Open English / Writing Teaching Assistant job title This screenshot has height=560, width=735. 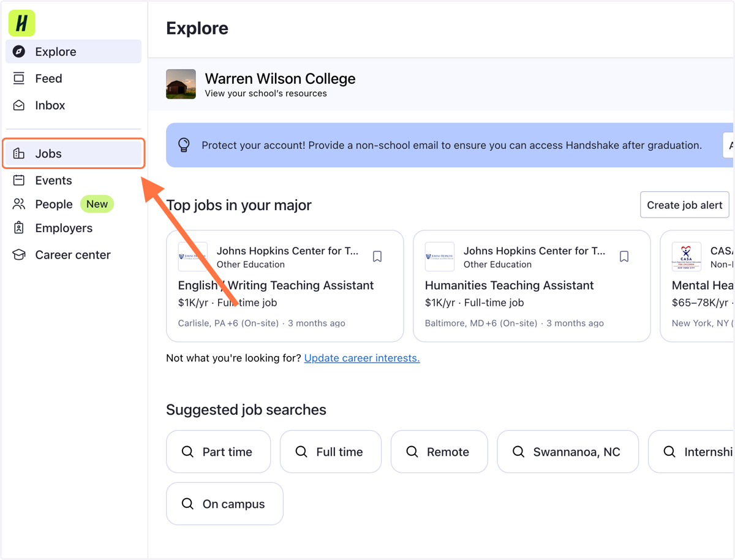point(276,285)
